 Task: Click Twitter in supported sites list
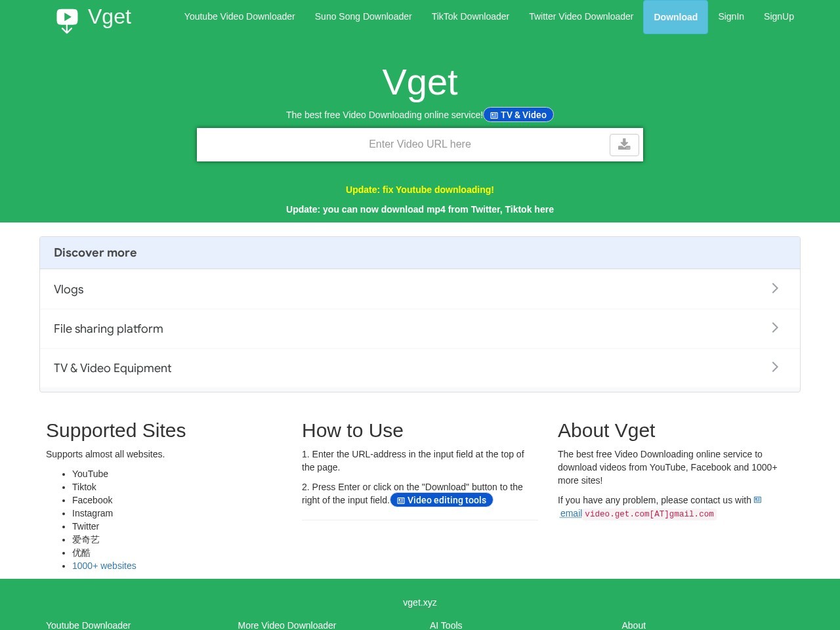pos(85,526)
